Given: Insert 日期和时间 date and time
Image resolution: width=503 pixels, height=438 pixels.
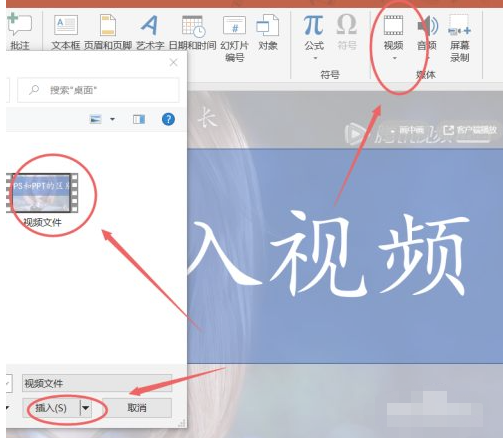Looking at the screenshot, I should (x=192, y=32).
